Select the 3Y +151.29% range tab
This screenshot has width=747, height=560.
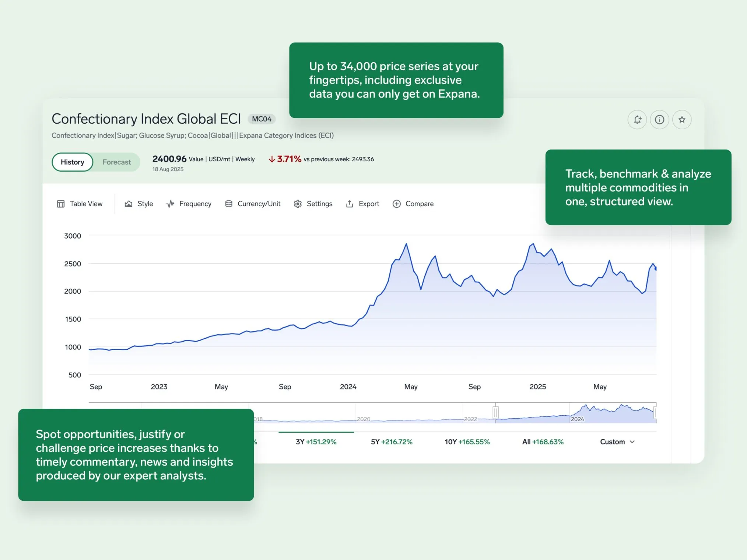316,442
